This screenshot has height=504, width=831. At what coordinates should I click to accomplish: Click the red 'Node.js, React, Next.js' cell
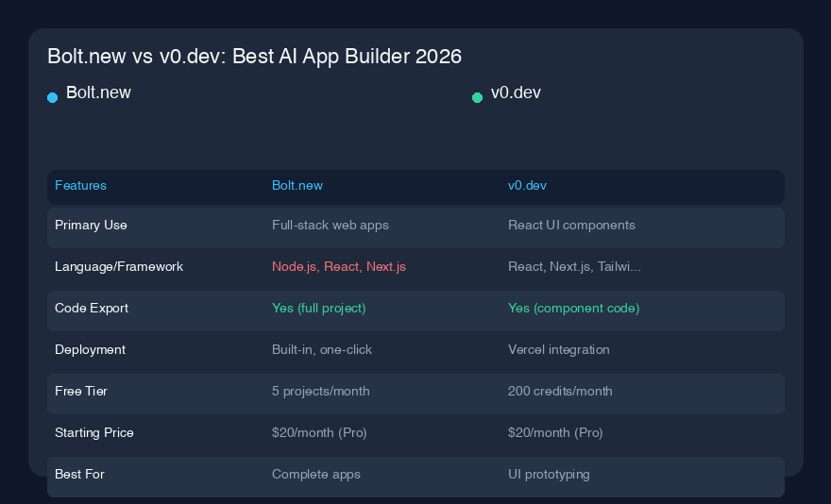[339, 266]
